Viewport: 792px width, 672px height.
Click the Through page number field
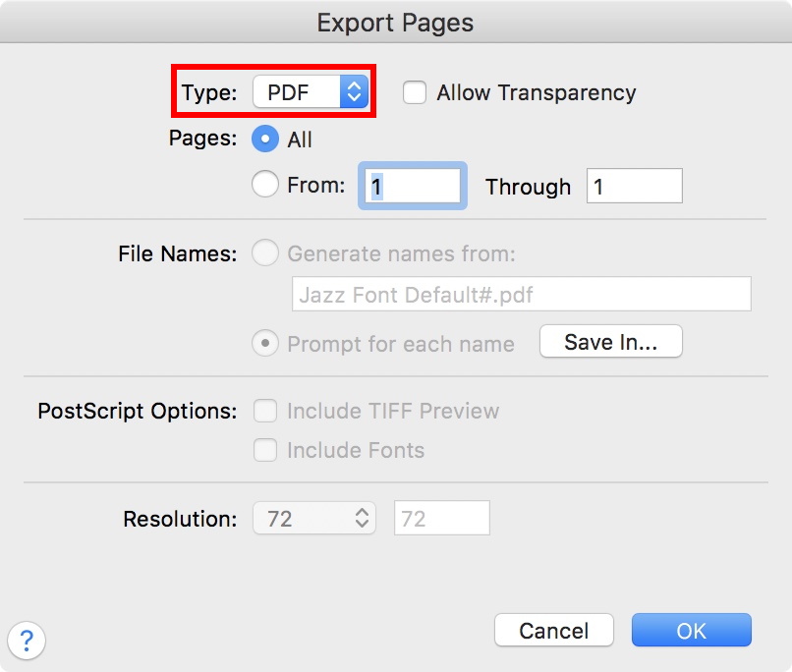[x=634, y=186]
